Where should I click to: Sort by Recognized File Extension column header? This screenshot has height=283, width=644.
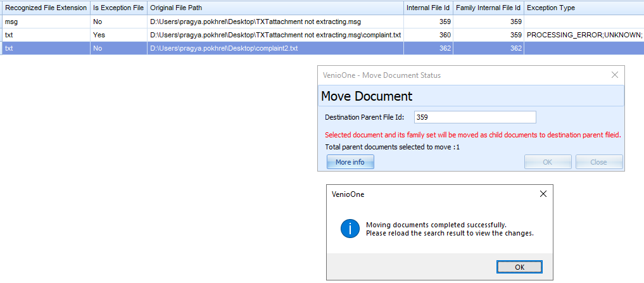(x=45, y=8)
